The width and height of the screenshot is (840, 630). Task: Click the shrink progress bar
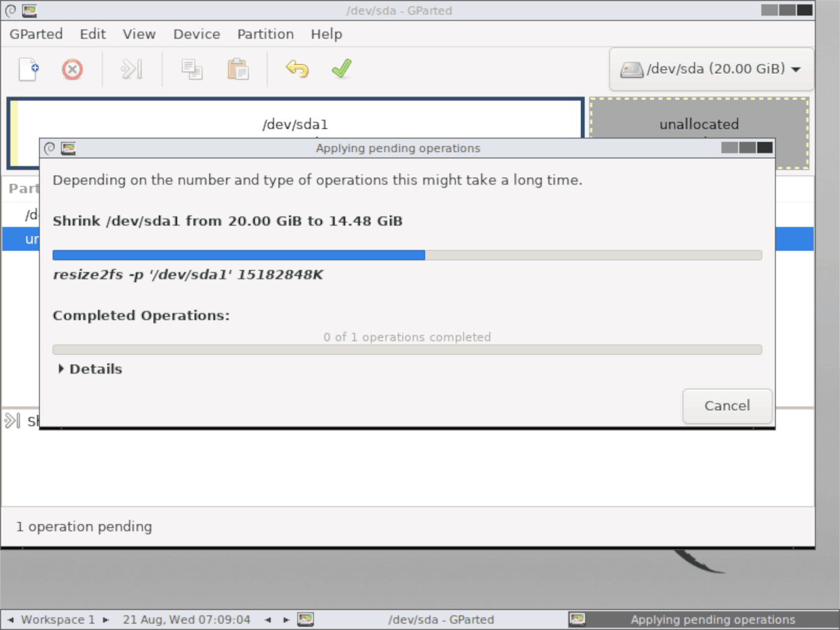407,255
